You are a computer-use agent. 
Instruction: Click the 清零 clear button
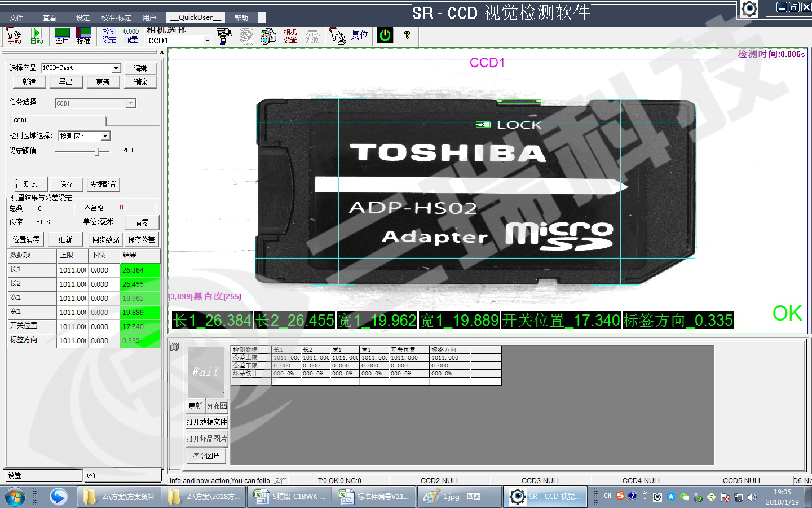[142, 222]
